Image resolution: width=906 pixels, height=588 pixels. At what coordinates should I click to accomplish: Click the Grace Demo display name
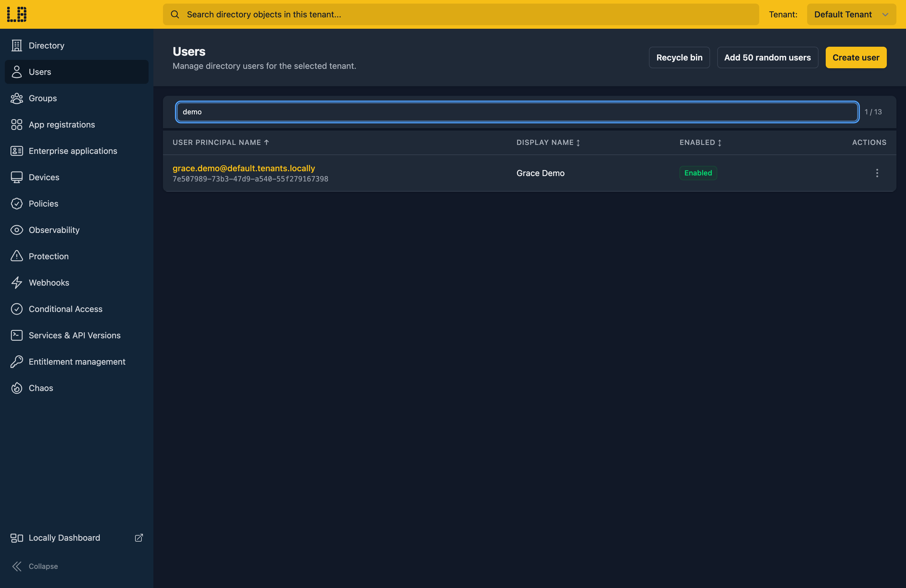(540, 173)
